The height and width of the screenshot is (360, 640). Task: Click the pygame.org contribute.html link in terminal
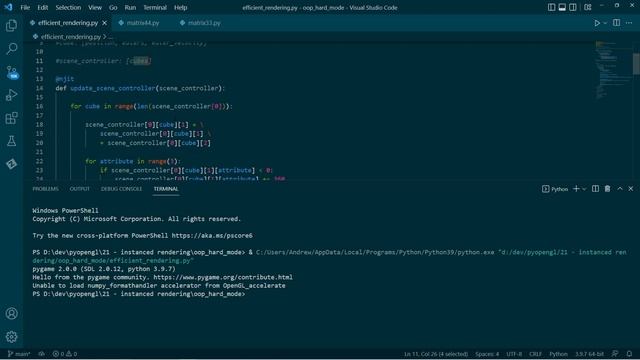coord(223,277)
